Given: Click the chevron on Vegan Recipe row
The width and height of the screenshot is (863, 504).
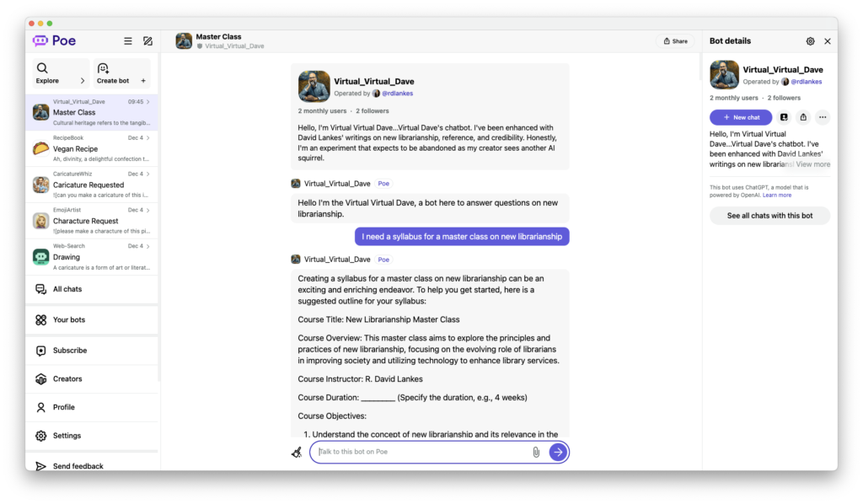Looking at the screenshot, I should click(148, 138).
